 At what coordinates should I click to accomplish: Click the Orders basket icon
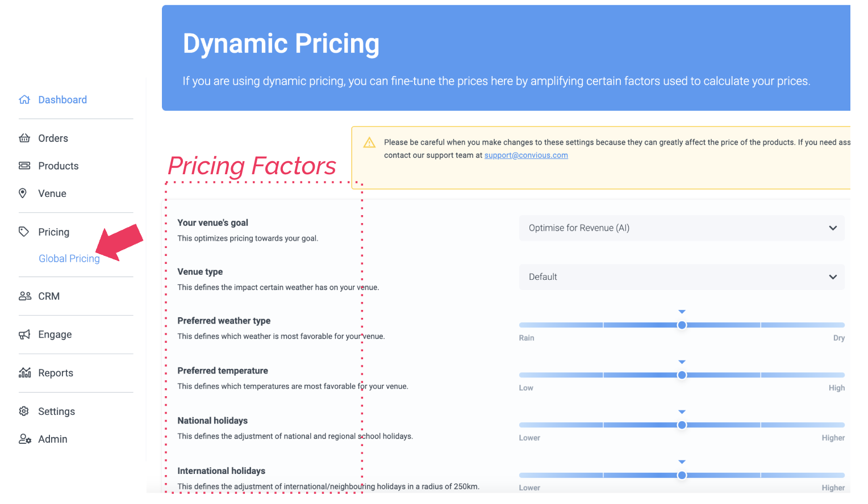pos(24,138)
